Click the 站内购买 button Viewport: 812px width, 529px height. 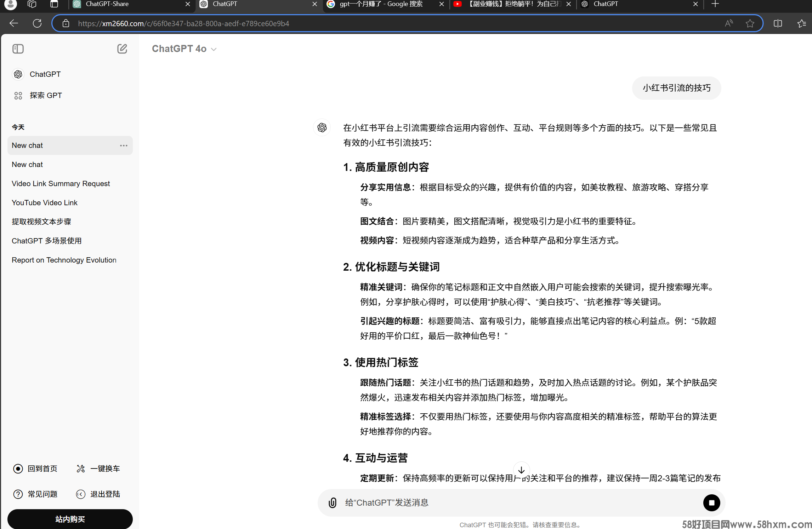[70, 519]
